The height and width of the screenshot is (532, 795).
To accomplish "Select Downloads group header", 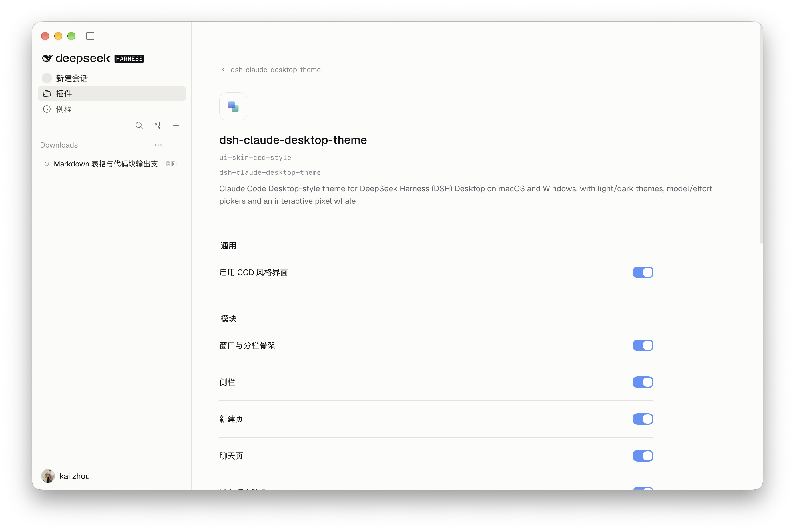I will point(59,145).
